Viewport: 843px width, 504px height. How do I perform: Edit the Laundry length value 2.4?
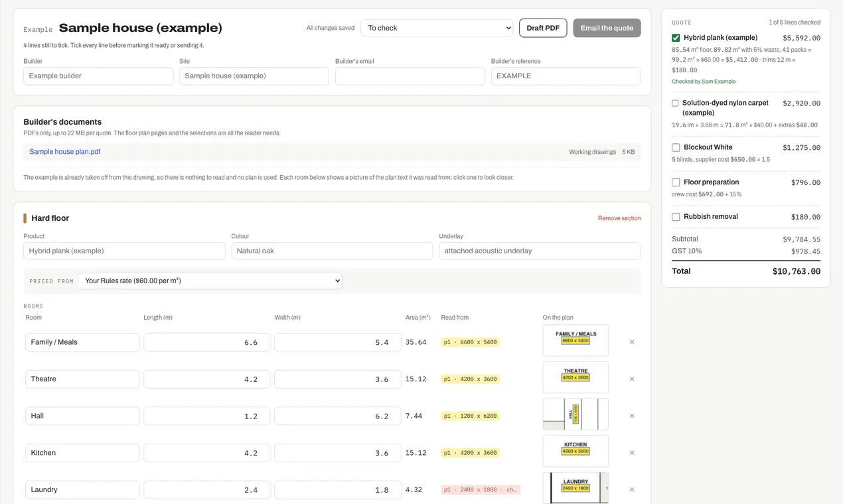(206, 489)
